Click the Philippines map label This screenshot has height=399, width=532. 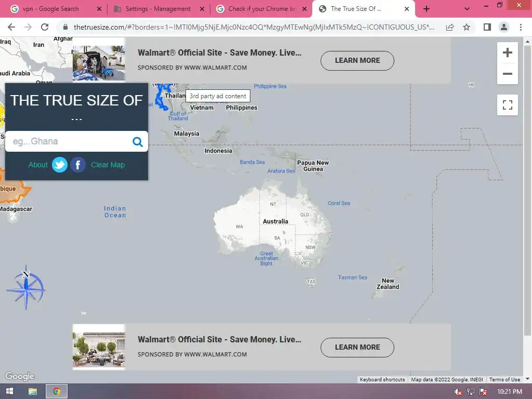point(242,108)
